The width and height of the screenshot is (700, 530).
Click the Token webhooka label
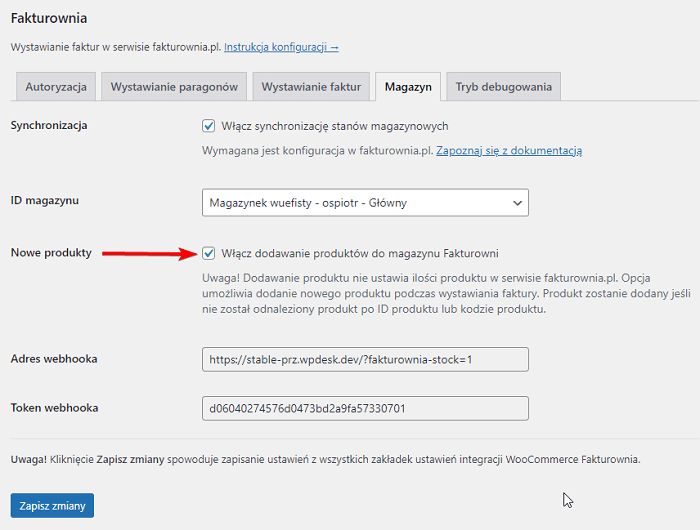(x=54, y=408)
